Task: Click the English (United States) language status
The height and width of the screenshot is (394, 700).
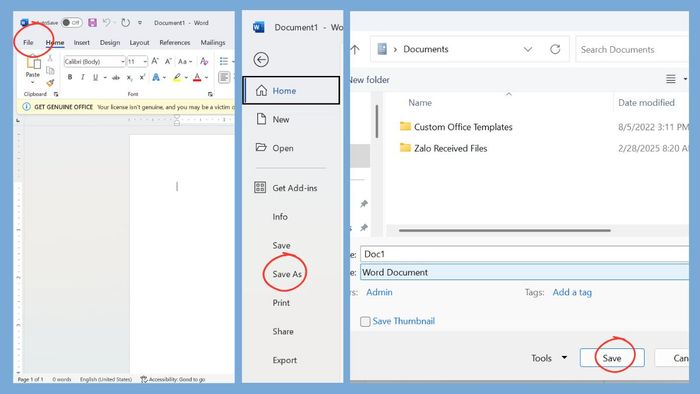Action: point(106,379)
